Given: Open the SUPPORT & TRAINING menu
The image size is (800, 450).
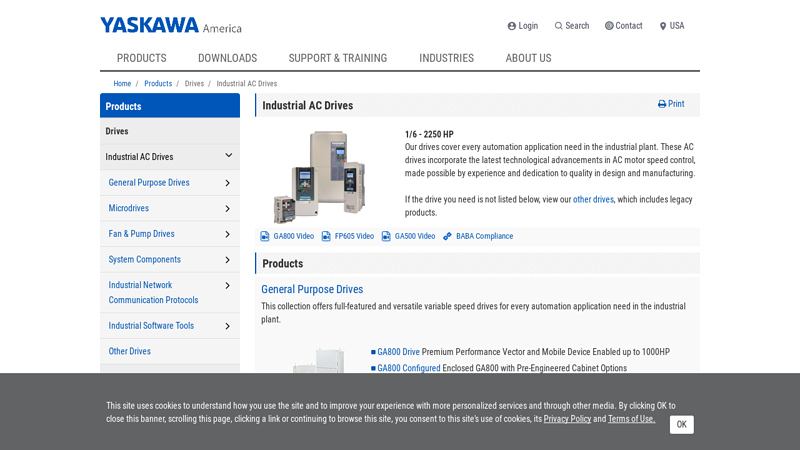Looking at the screenshot, I should [338, 58].
